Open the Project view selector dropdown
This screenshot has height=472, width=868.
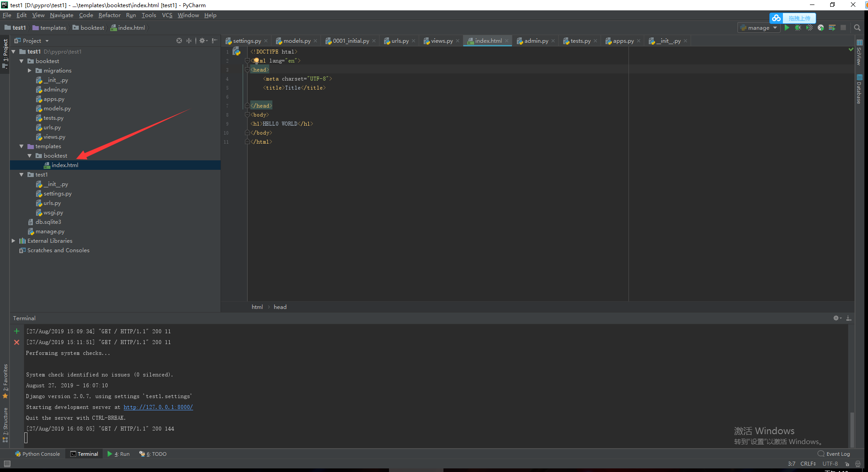[x=32, y=41]
